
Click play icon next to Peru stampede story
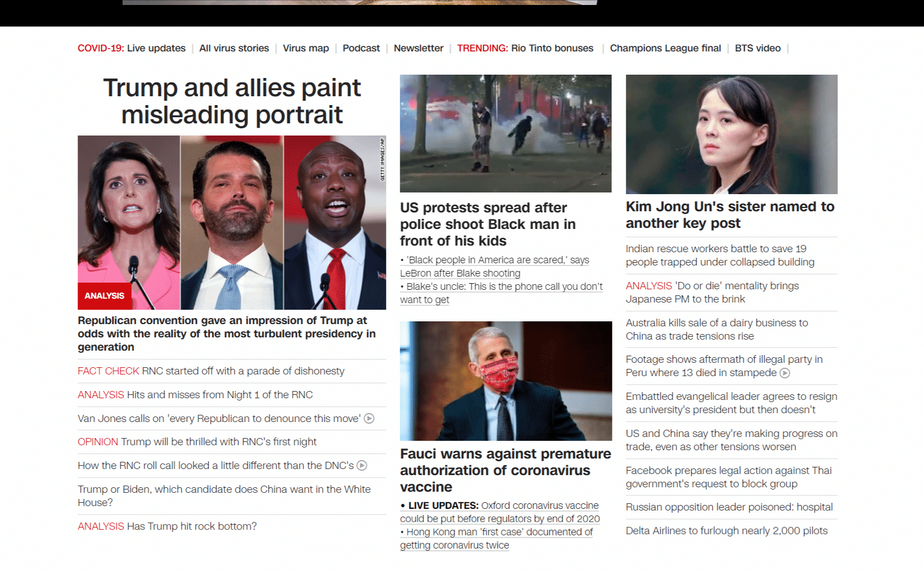pos(785,373)
